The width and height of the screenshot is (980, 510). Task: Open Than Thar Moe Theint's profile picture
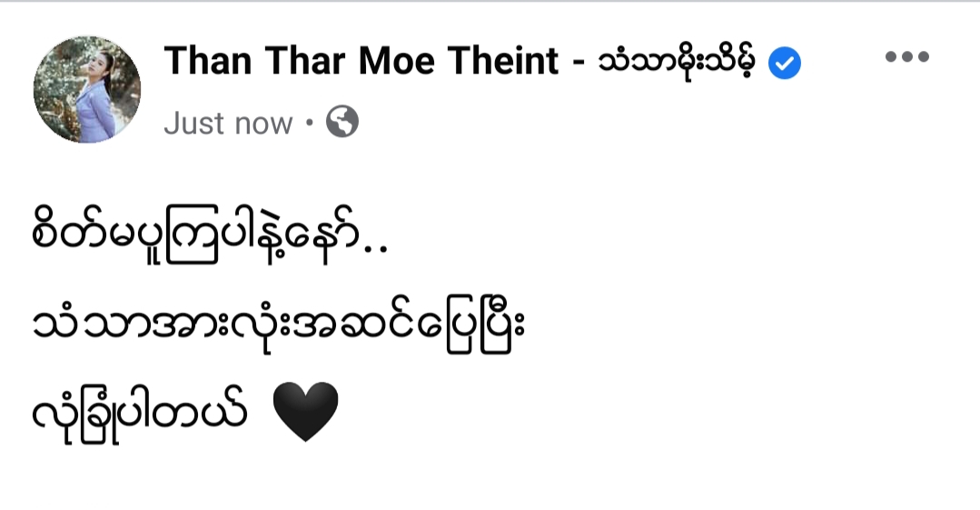[87, 89]
